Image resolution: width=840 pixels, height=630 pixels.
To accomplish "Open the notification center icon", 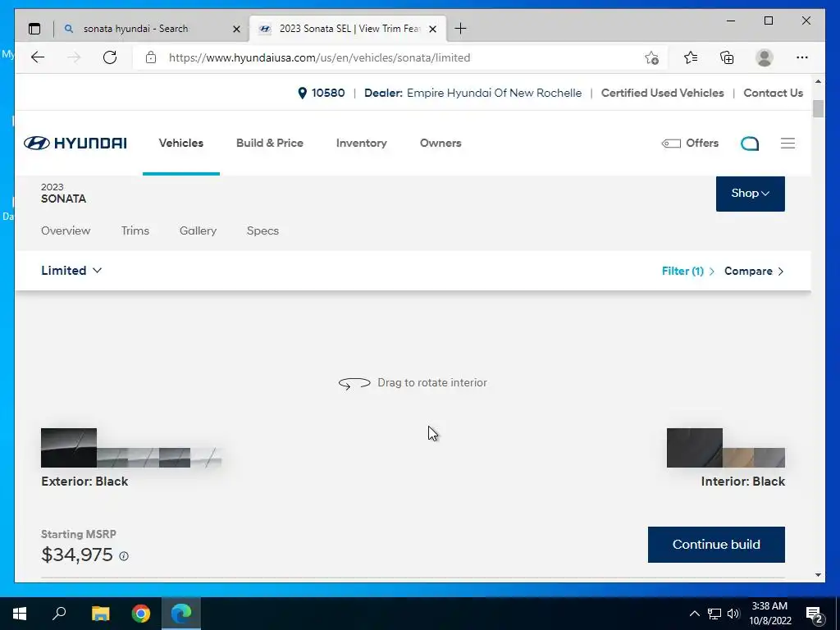I will (815, 614).
